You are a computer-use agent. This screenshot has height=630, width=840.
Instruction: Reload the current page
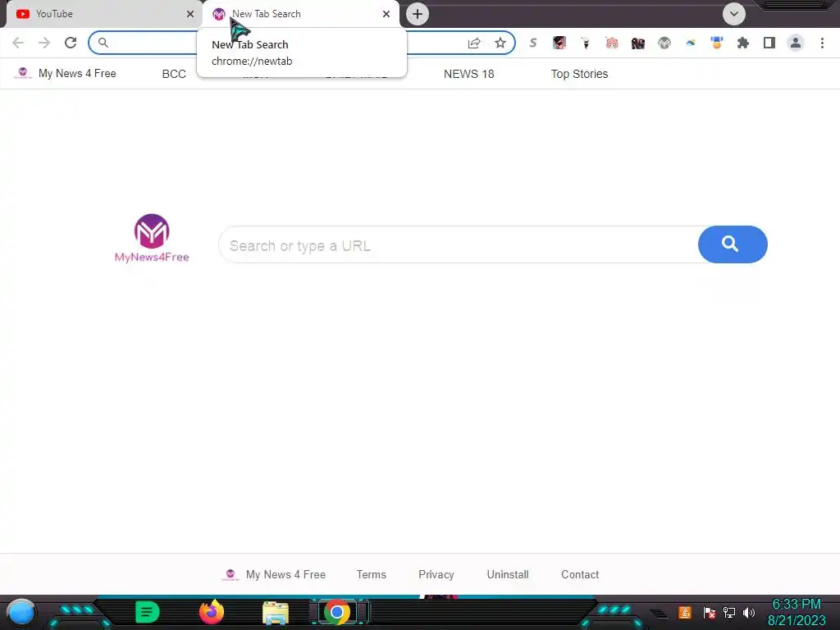coord(71,43)
